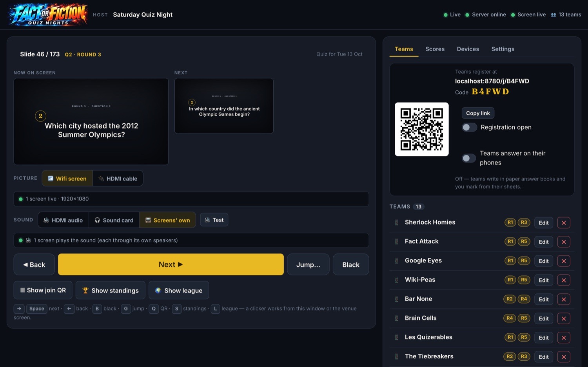
Task: Click the drag handle beside Bar None
Action: click(396, 299)
